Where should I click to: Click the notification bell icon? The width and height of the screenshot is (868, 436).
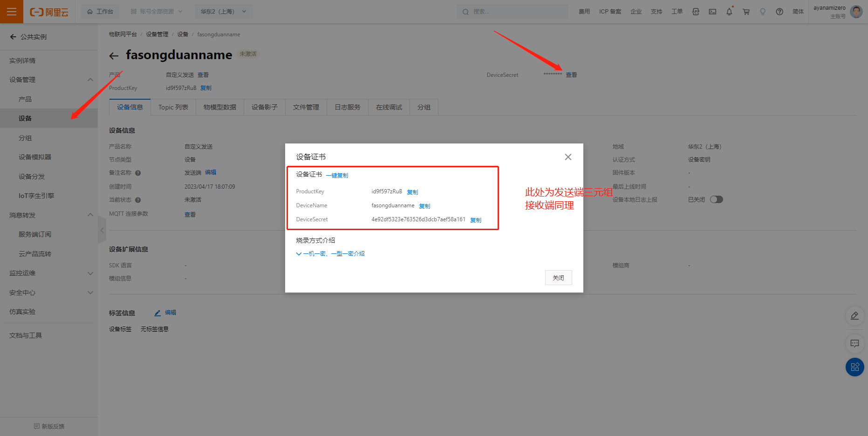point(729,12)
